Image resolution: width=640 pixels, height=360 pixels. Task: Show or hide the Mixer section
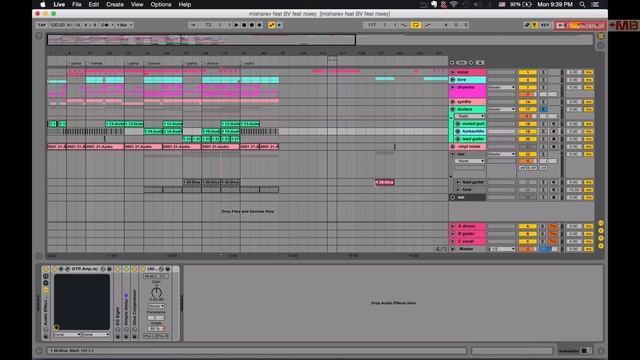pyautogui.click(x=601, y=238)
